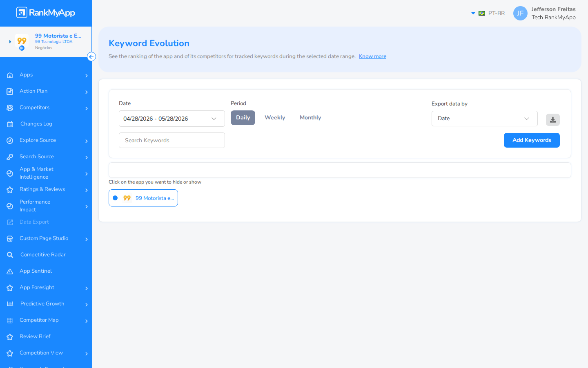The image size is (588, 368).
Task: Click the App Sentinel warning icon
Action: [10, 272]
